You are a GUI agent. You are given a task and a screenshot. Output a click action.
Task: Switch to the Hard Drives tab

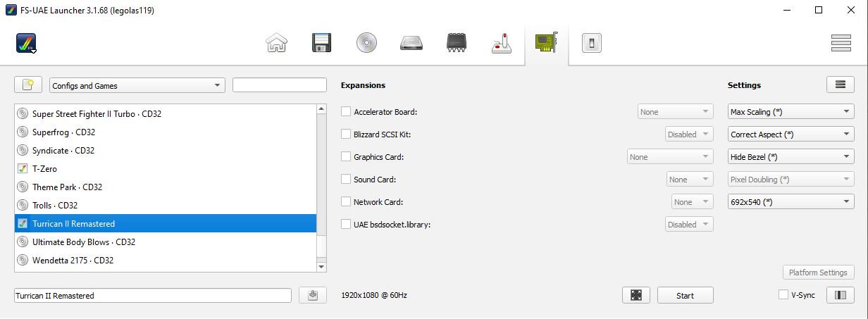tap(411, 44)
